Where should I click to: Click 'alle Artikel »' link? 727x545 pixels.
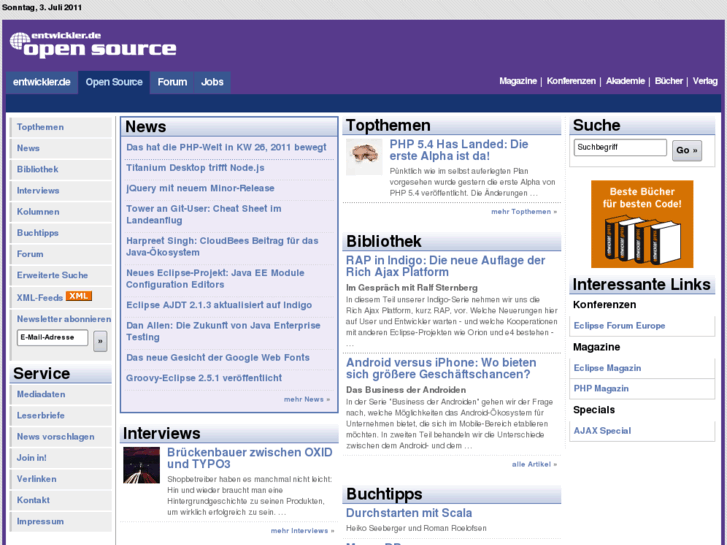pyautogui.click(x=534, y=464)
